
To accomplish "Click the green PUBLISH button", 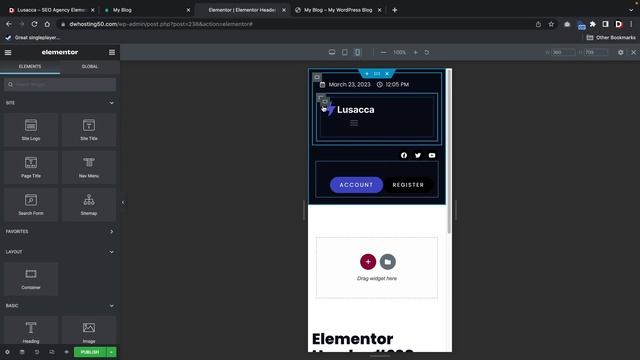I will coord(90,352).
